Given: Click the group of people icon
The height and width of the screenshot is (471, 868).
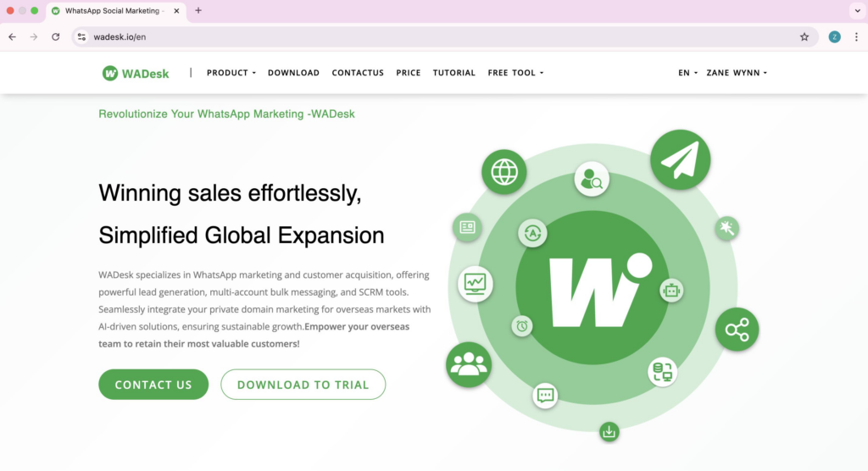Looking at the screenshot, I should [x=469, y=365].
